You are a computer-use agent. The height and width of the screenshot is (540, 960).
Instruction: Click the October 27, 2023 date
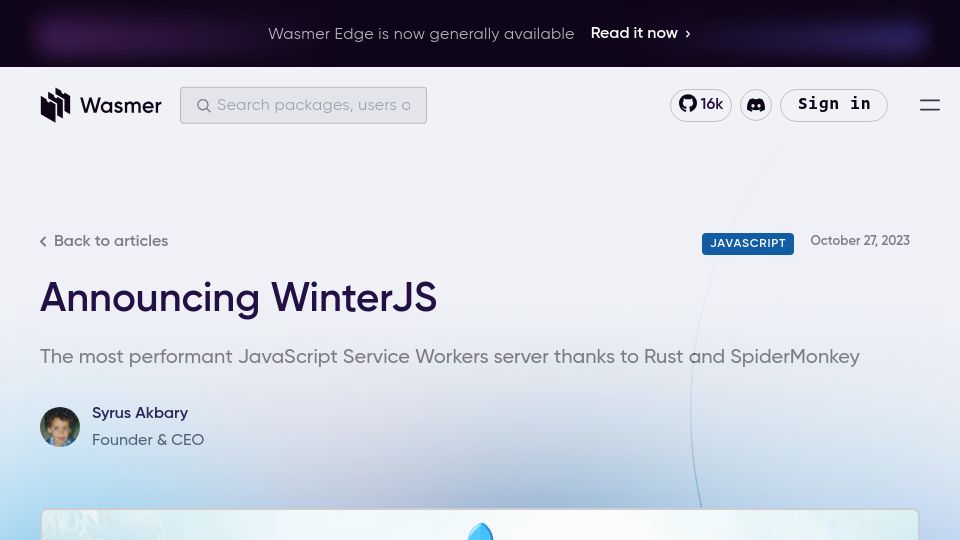[x=860, y=241]
